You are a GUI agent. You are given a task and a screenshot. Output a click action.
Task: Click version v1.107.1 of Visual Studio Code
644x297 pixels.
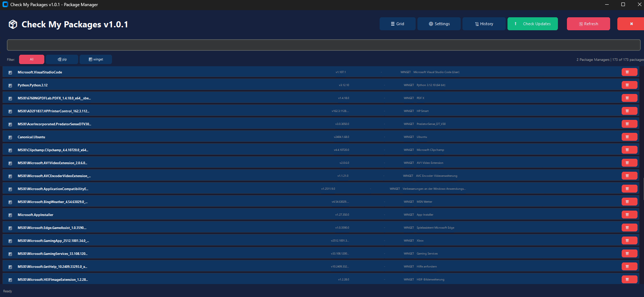point(341,72)
